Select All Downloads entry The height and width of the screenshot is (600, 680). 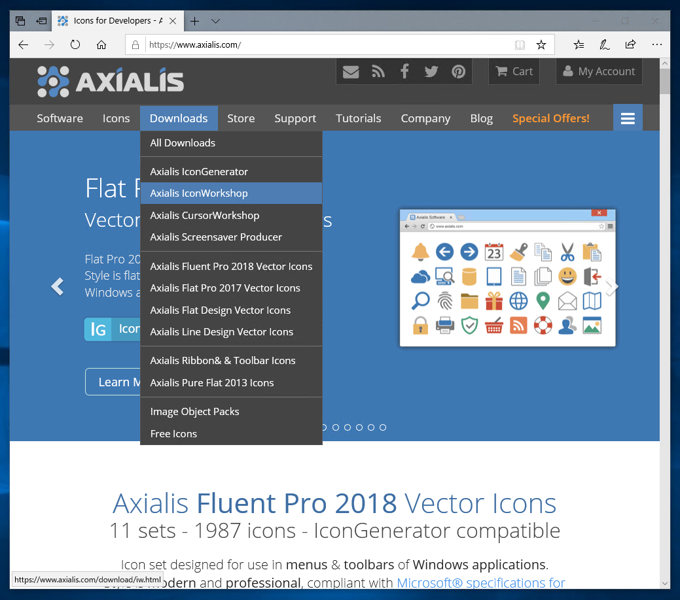(x=231, y=143)
